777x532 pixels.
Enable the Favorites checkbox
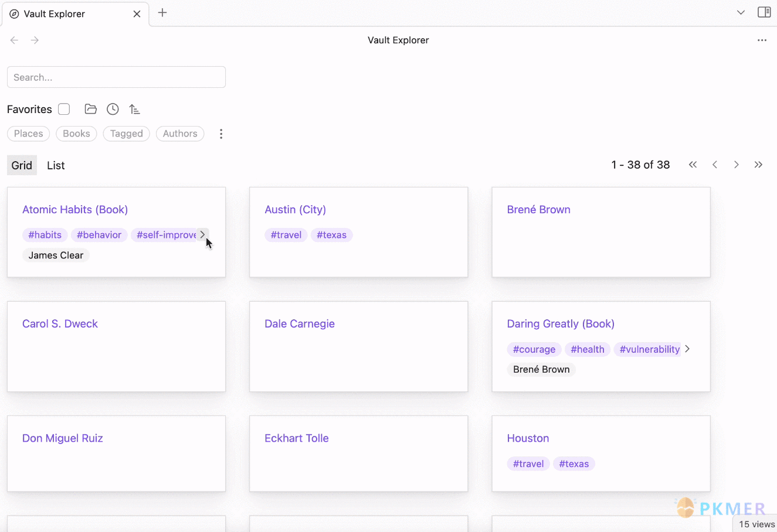click(64, 109)
